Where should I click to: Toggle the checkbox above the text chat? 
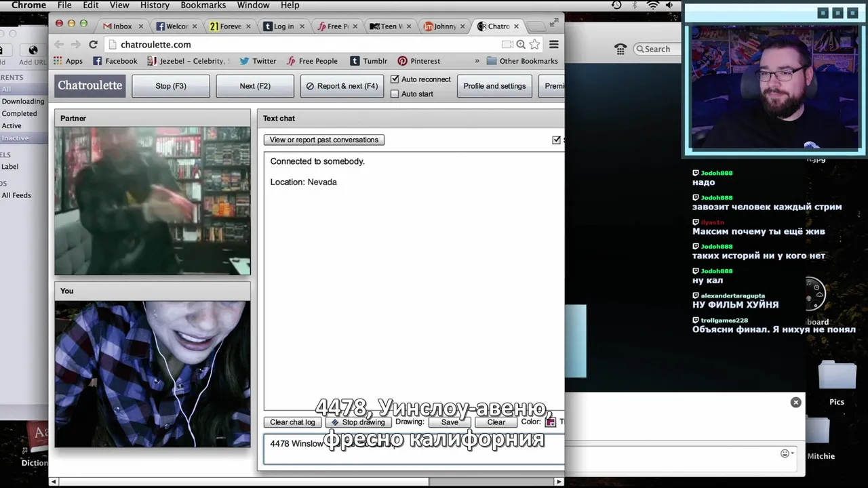click(557, 140)
